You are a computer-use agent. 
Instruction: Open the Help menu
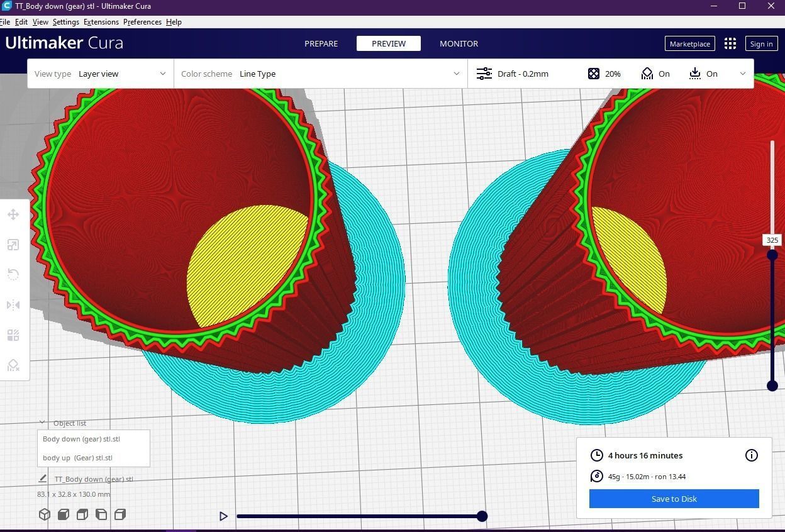point(174,22)
